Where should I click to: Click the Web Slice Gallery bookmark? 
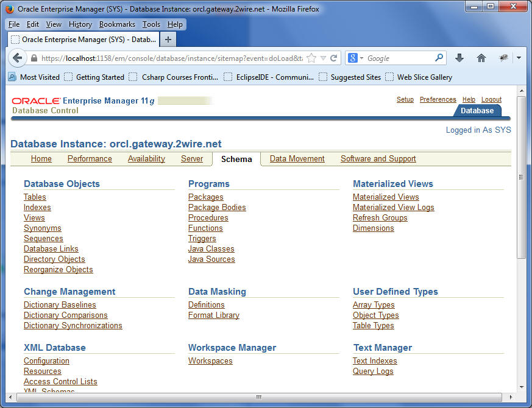pos(419,77)
